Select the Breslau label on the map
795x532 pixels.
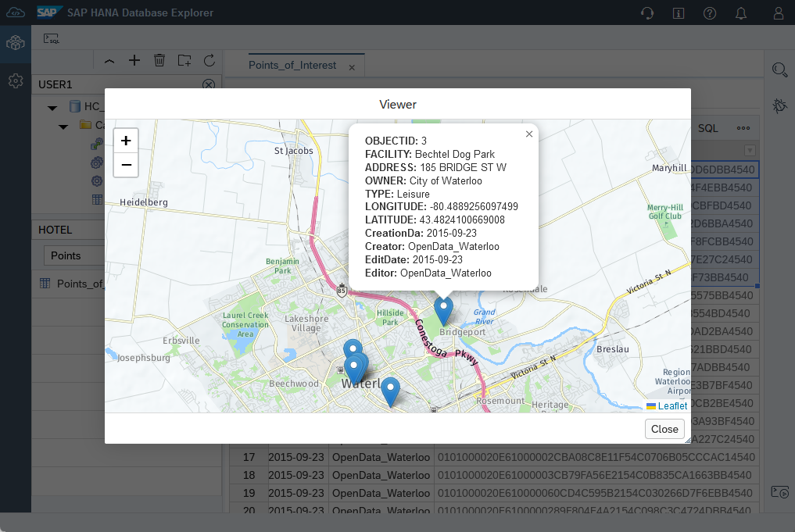pos(613,349)
